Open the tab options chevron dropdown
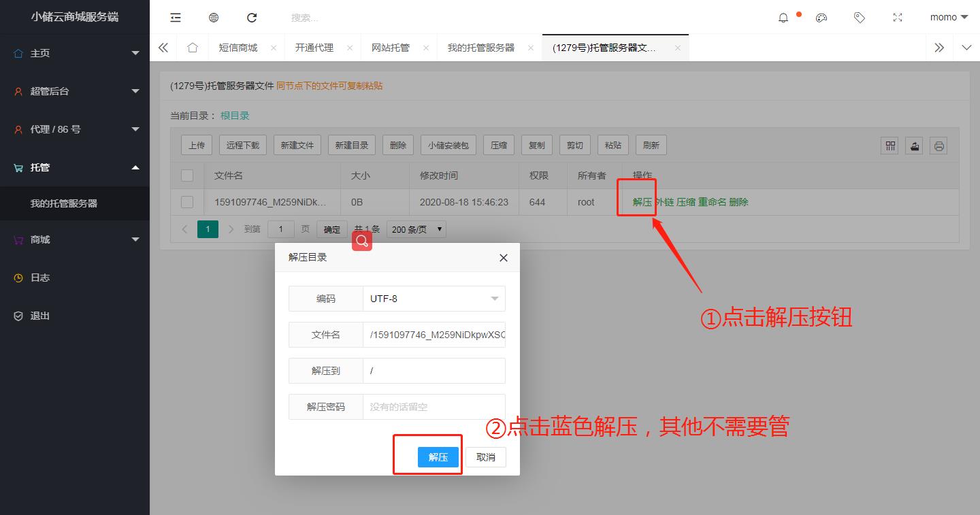 pyautogui.click(x=966, y=48)
